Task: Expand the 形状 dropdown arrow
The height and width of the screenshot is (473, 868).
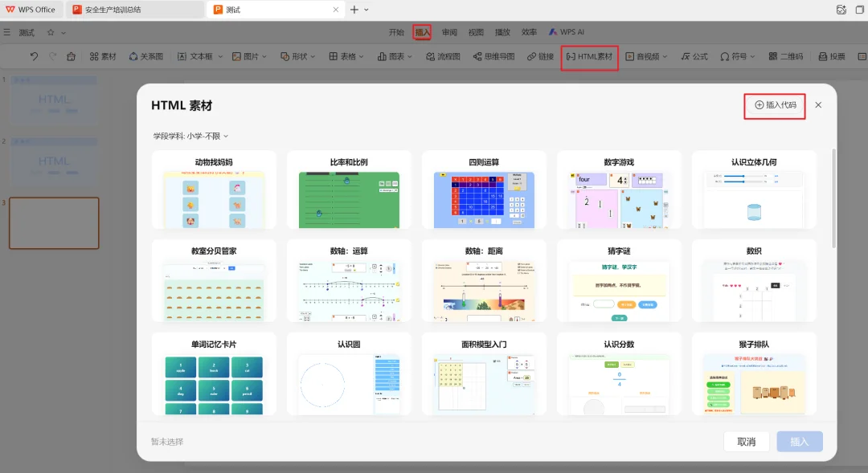Action: 313,57
